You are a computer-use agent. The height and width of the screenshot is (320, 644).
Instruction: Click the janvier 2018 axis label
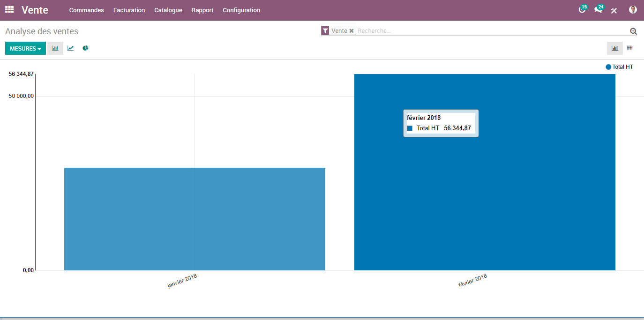click(x=182, y=281)
